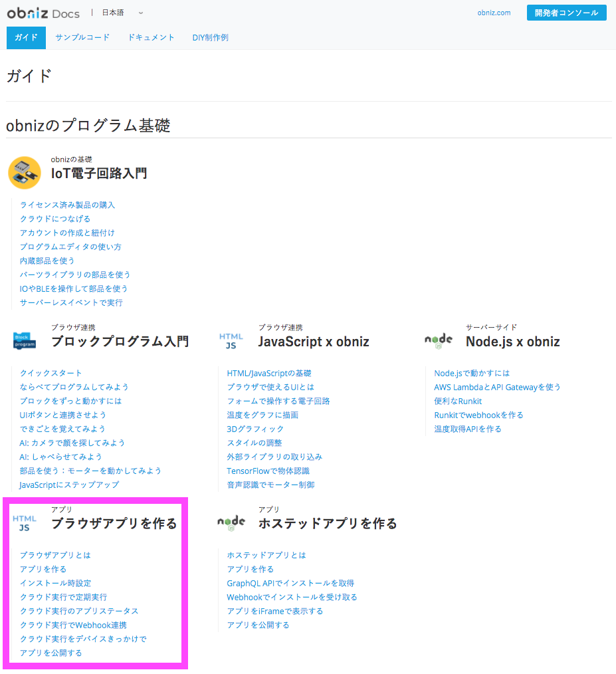Open ブラウザアプリとは link
The height and width of the screenshot is (674, 616).
pos(55,555)
